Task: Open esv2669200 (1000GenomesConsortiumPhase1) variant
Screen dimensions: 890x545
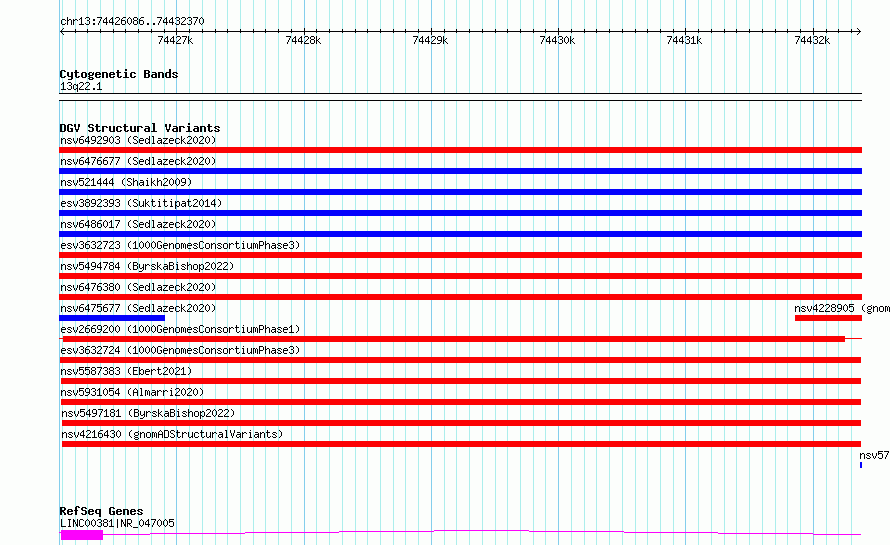Action: tap(180, 329)
